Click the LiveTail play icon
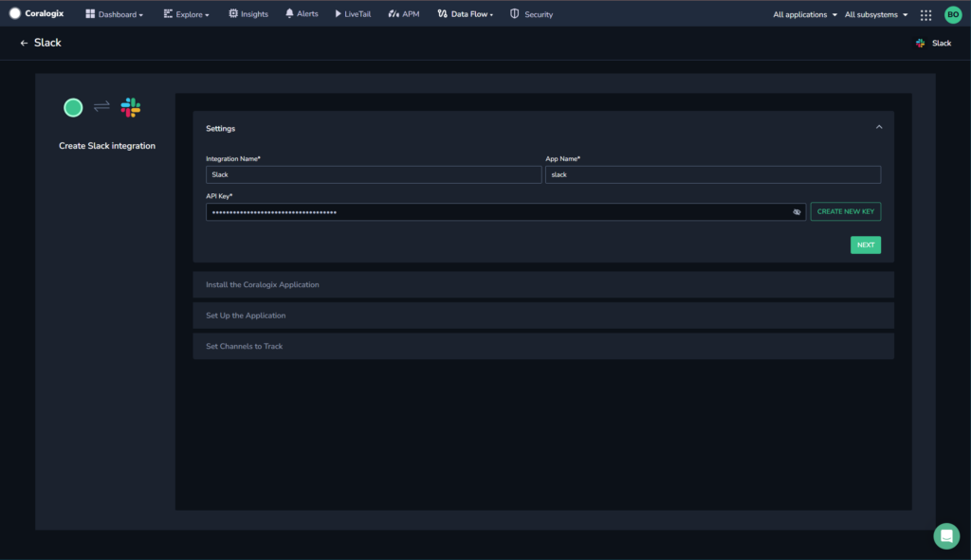The image size is (971, 560). tap(339, 13)
